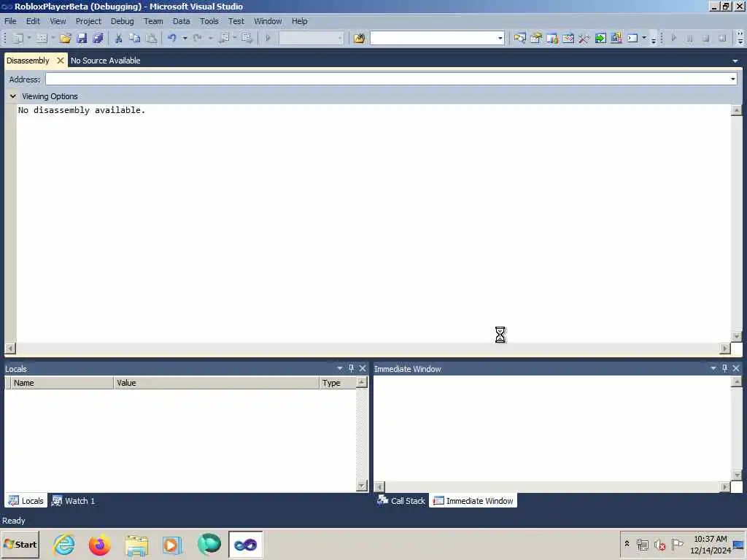
Task: Close the Locals panel
Action: coord(363,368)
